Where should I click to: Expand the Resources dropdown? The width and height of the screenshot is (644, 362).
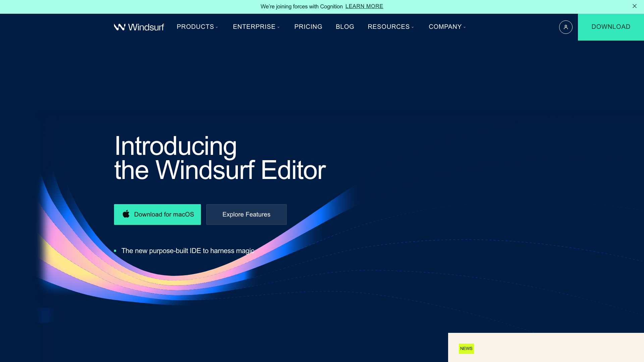tap(391, 27)
